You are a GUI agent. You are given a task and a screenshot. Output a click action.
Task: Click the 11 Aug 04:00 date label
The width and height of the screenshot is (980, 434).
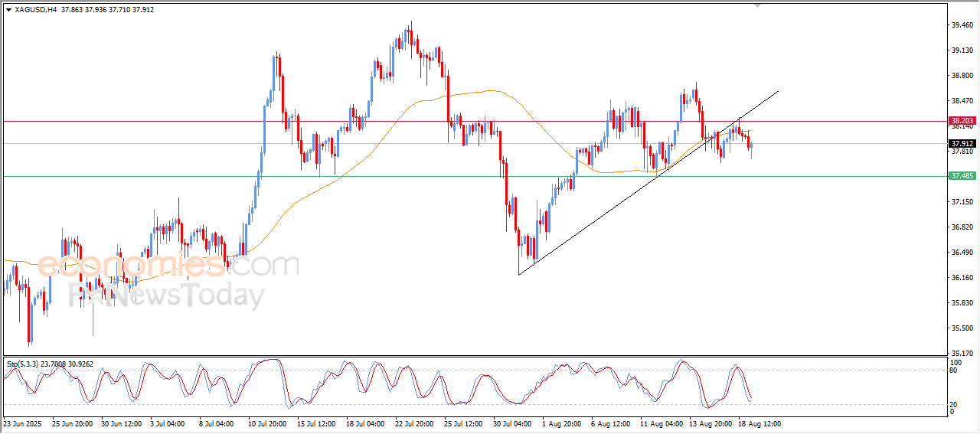point(661,423)
